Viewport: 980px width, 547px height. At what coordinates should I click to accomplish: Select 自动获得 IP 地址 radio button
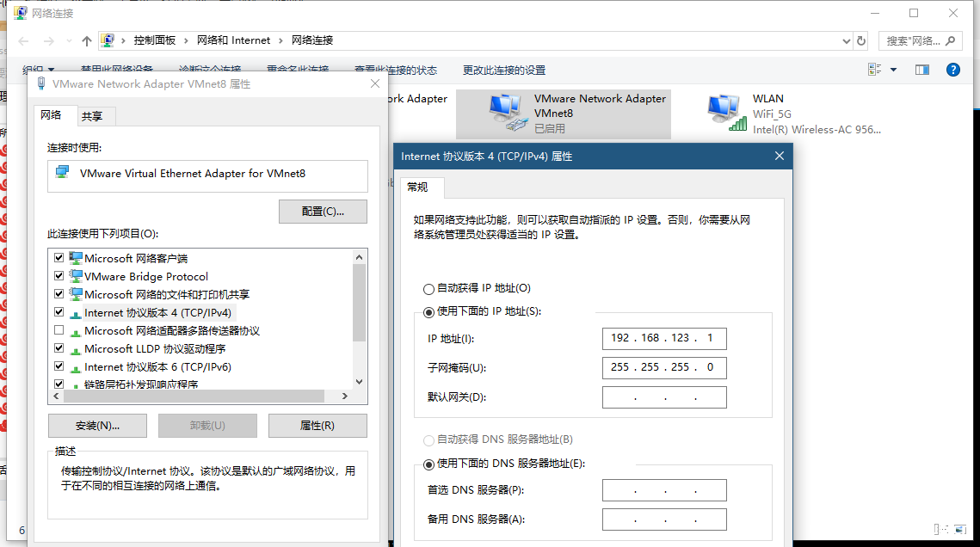tap(428, 288)
